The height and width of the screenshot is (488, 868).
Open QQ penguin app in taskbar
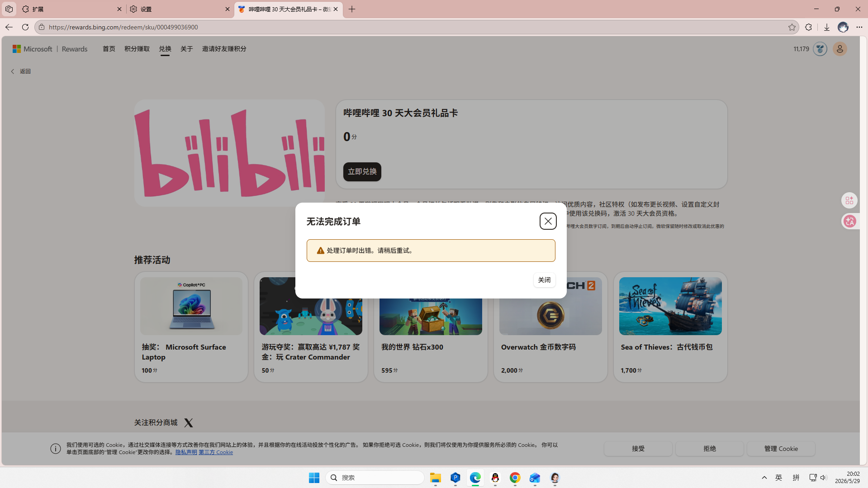click(x=495, y=478)
